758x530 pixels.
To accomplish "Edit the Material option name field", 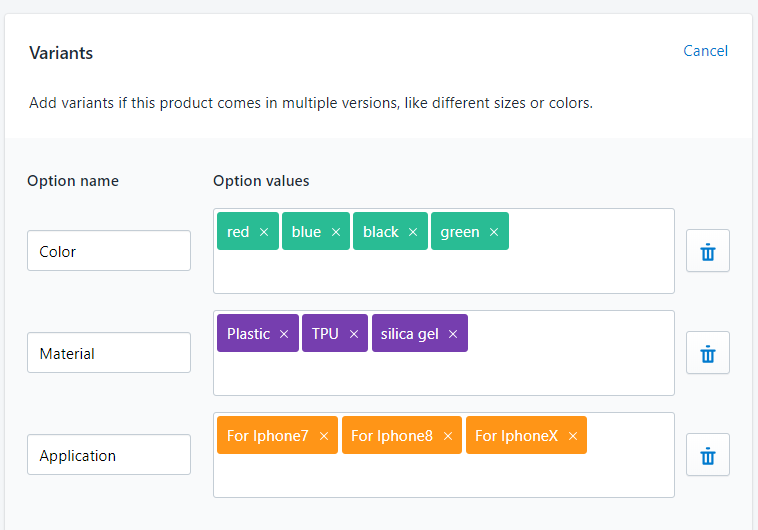I will click(109, 353).
